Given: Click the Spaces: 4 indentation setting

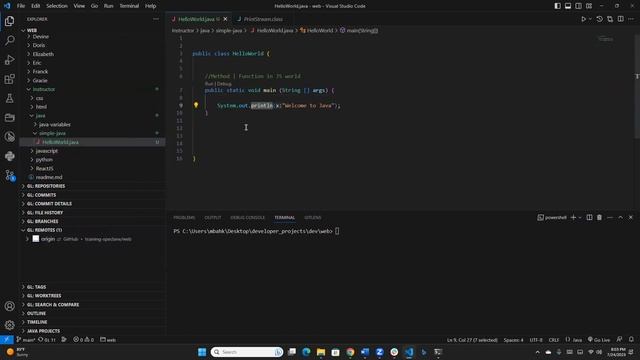Looking at the screenshot, I should coord(513,340).
